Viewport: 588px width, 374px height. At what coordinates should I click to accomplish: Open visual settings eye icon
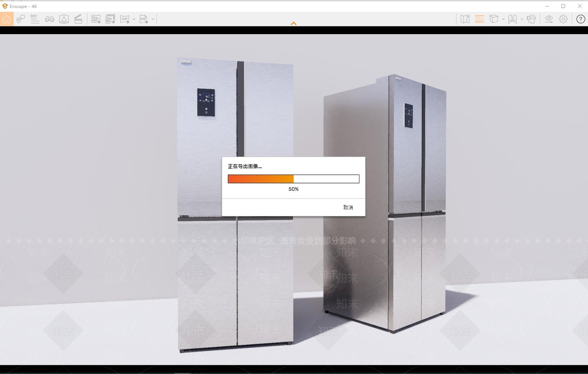[x=549, y=19]
